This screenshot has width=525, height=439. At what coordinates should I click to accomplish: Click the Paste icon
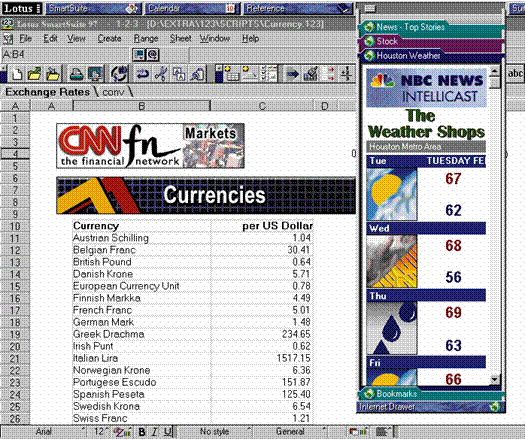click(198, 74)
